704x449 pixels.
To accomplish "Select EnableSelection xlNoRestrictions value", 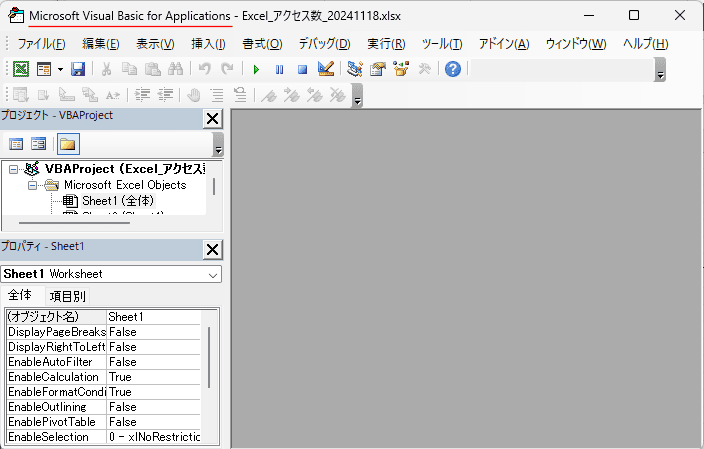I will (x=154, y=437).
